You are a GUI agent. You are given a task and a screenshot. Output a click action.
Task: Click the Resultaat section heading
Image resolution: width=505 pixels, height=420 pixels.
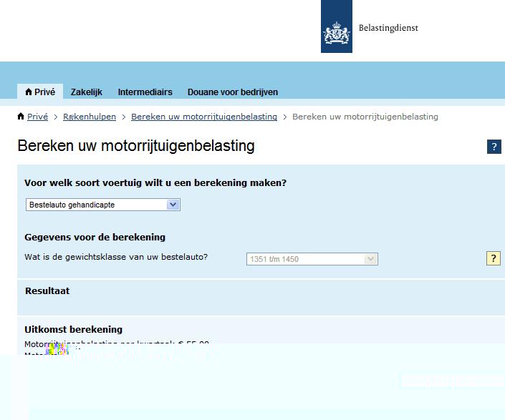[x=47, y=290]
